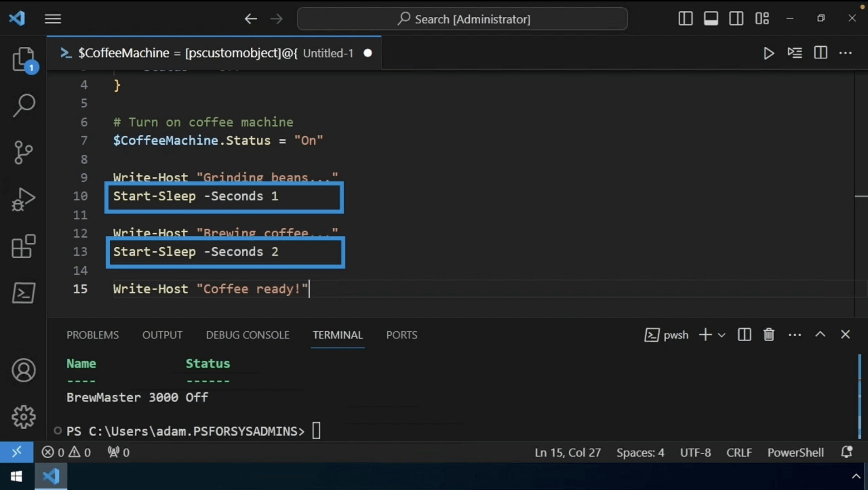Click line number 15 in gutter

point(80,289)
